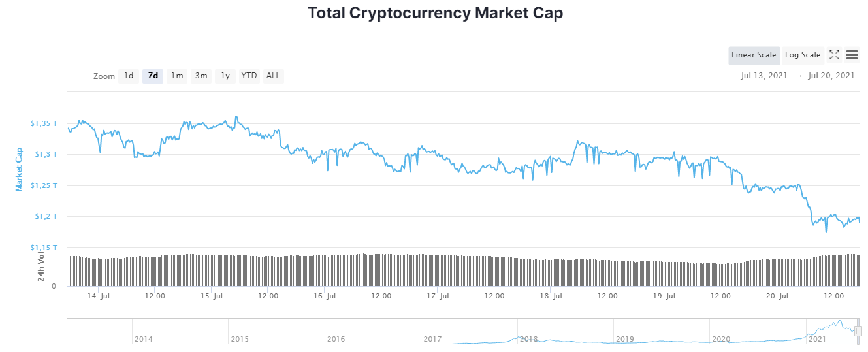Click the Market Cap axis title

point(19,169)
